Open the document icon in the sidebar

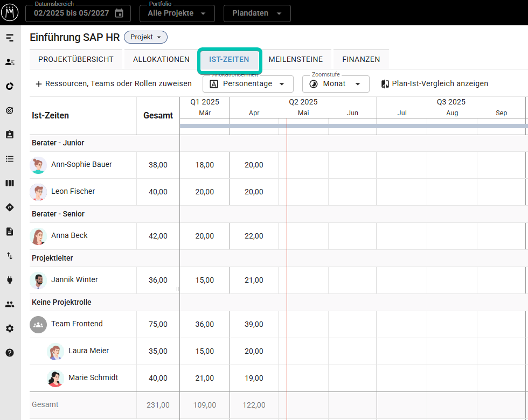pyautogui.click(x=10, y=232)
